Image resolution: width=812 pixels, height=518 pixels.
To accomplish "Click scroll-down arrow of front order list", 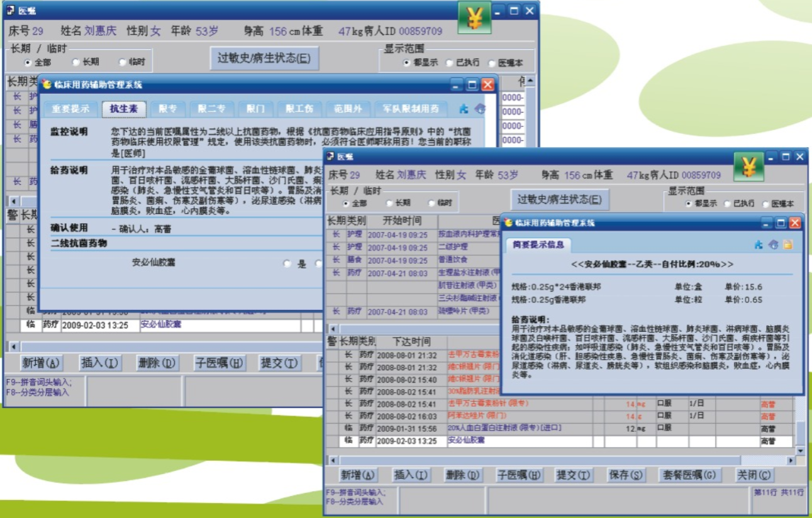I will pyautogui.click(x=800, y=451).
